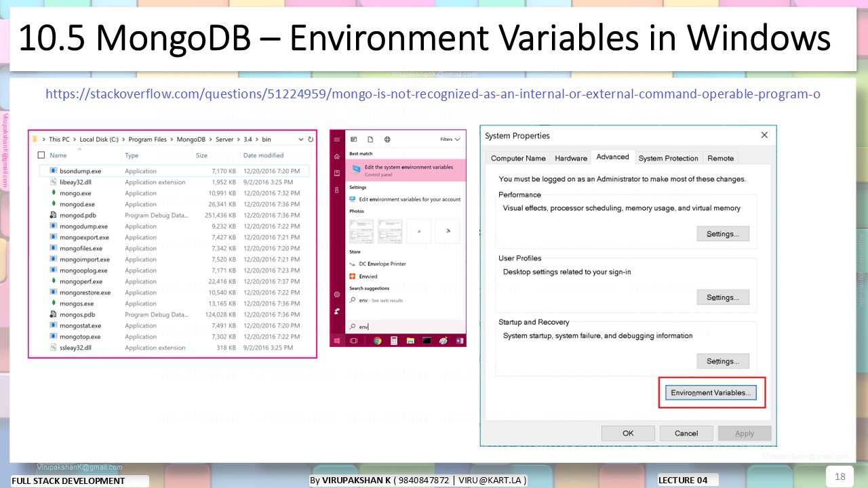The width and height of the screenshot is (868, 488).
Task: Open search Settings gear icon
Action: tap(337, 295)
